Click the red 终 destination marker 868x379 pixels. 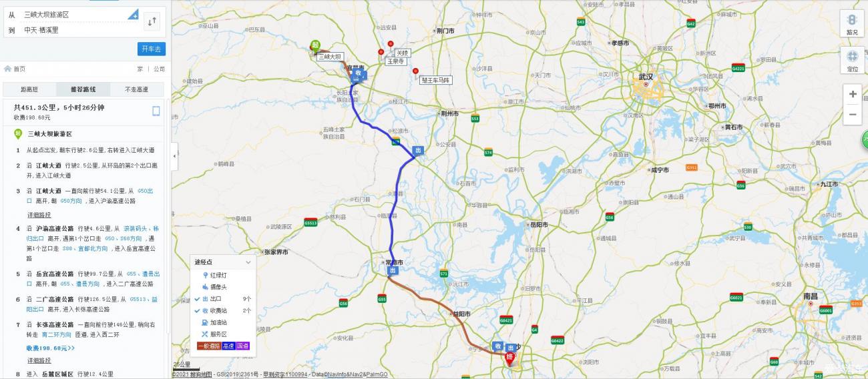509,358
